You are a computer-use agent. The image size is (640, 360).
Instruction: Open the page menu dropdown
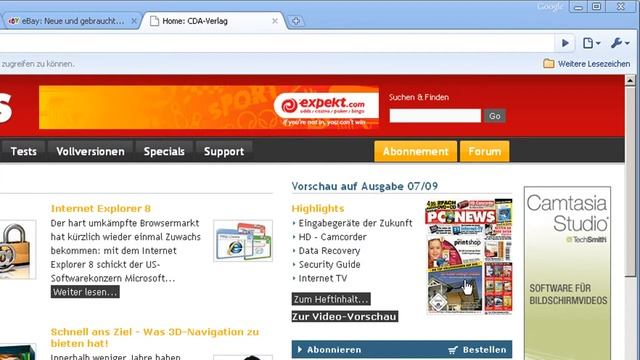[x=591, y=43]
